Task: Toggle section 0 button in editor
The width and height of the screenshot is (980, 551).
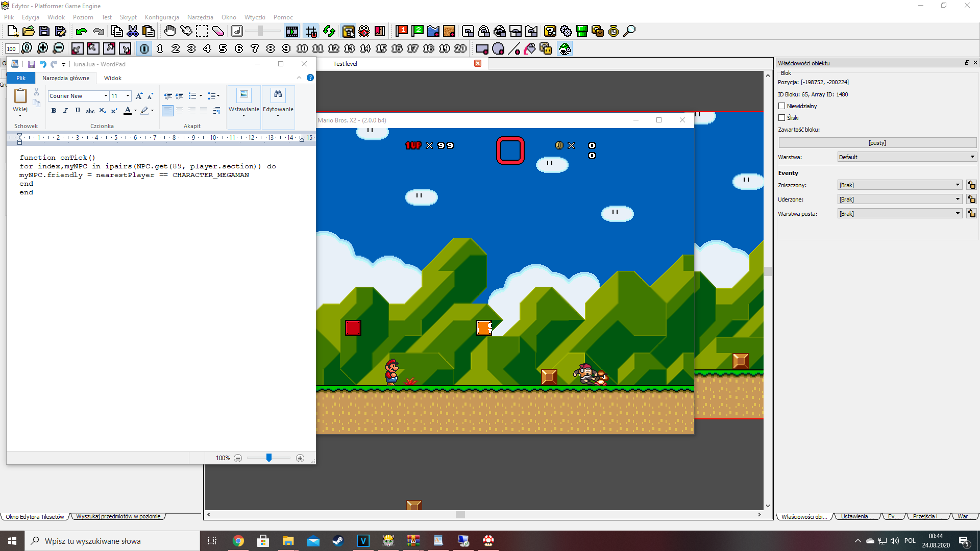Action: coord(145,48)
